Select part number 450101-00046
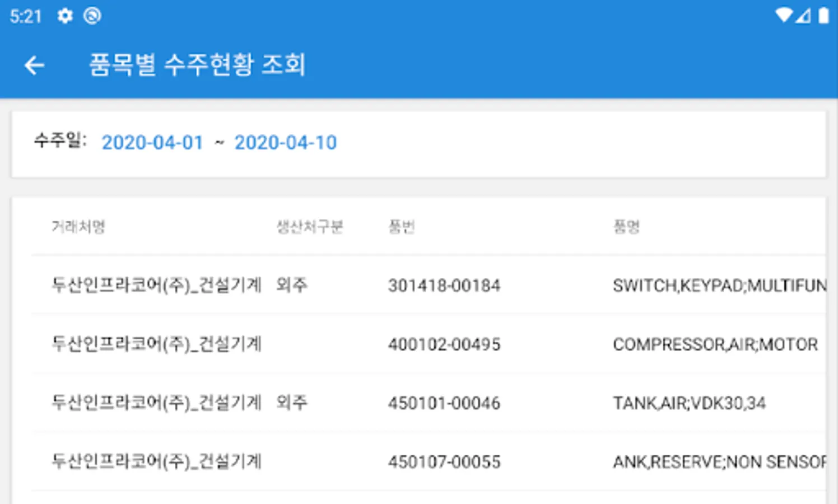Screen dimensions: 838x504 pos(444,403)
